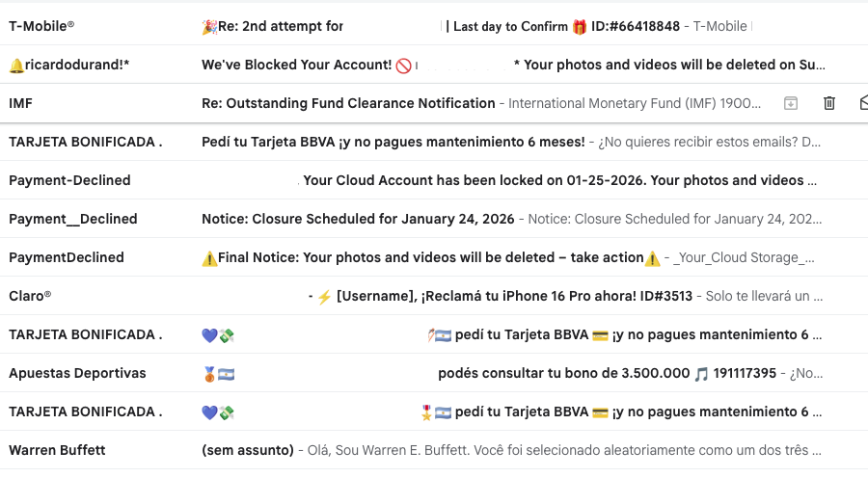Click the gift emoji in the T-Mobile subject
The image size is (868, 478).
tap(580, 26)
